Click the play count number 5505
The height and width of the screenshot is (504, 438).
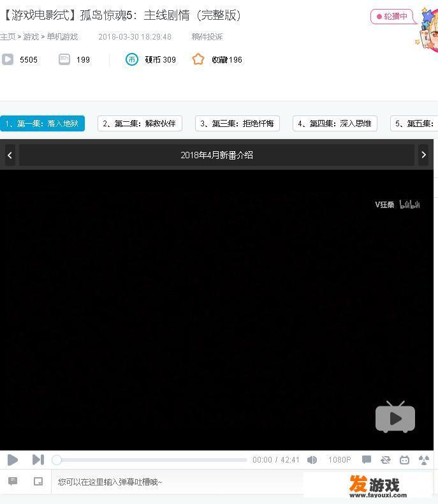click(x=29, y=60)
